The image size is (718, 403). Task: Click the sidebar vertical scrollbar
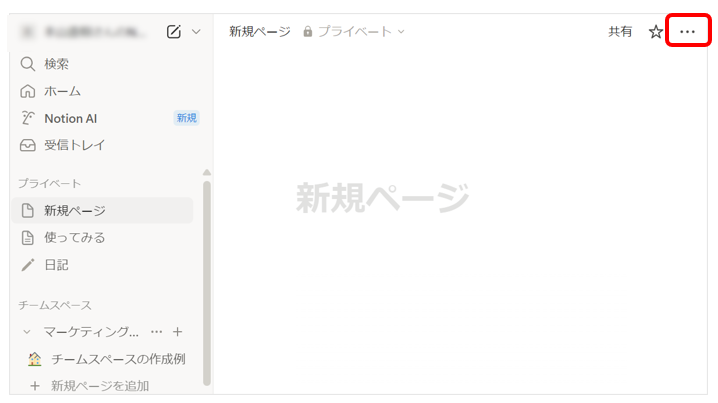pyautogui.click(x=207, y=280)
